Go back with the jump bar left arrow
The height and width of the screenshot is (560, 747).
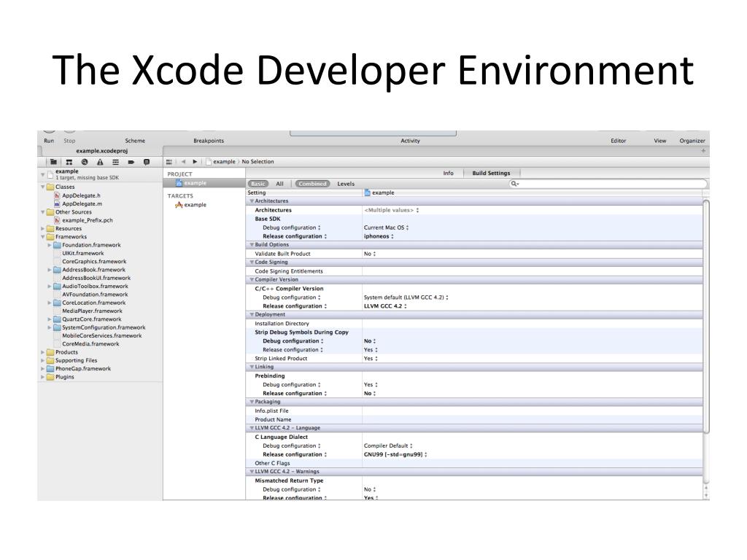pos(183,162)
